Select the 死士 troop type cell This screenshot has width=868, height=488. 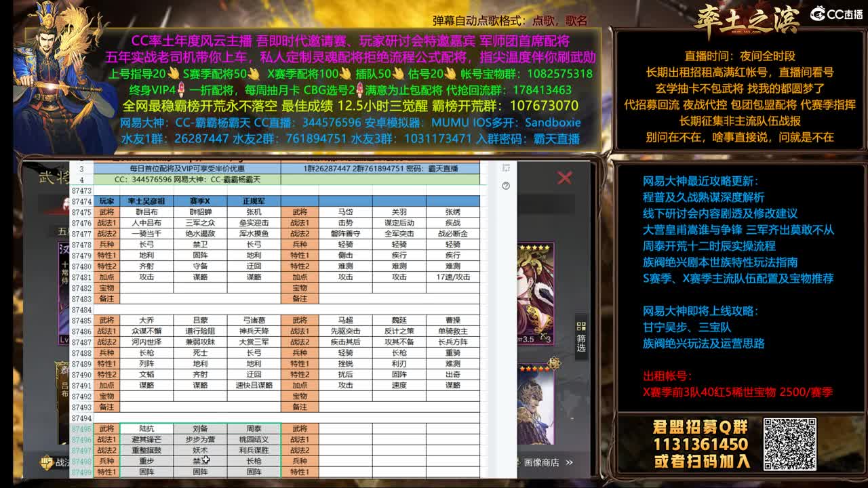pyautogui.click(x=200, y=353)
